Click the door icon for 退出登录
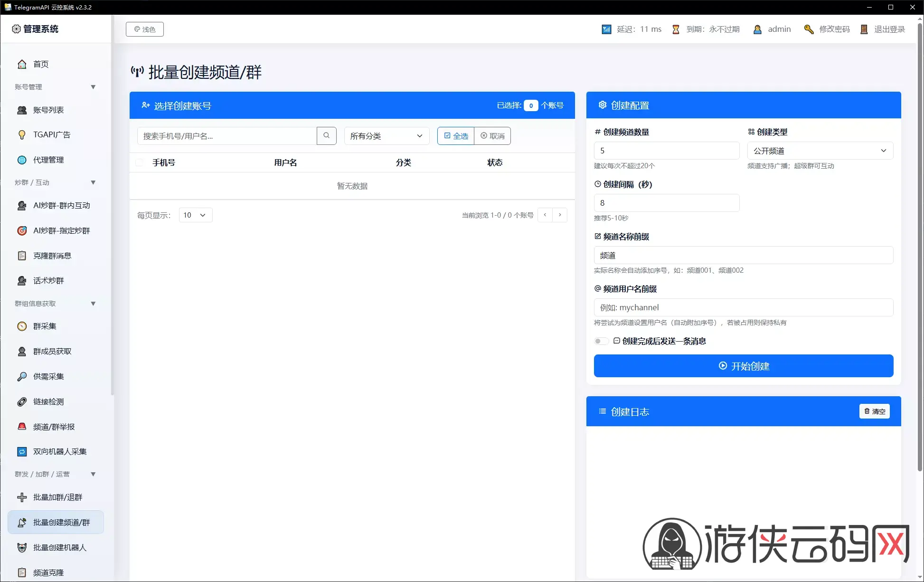The image size is (924, 582). tap(864, 29)
